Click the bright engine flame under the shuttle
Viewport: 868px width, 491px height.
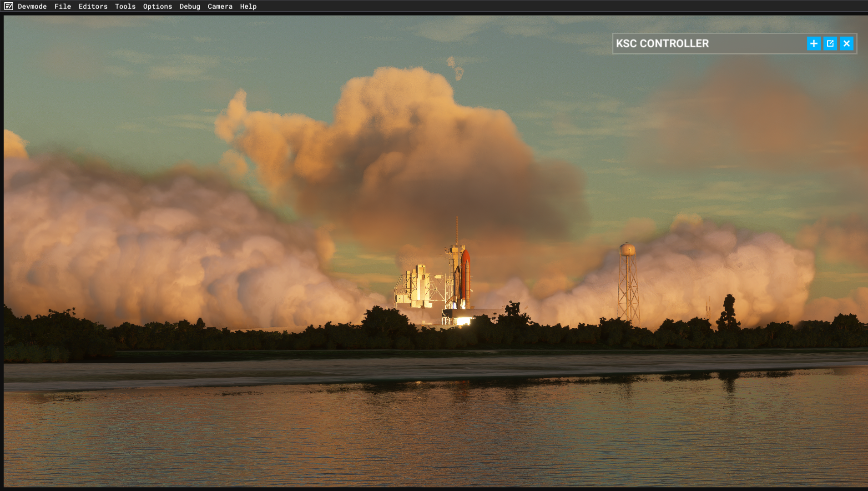[x=463, y=321]
